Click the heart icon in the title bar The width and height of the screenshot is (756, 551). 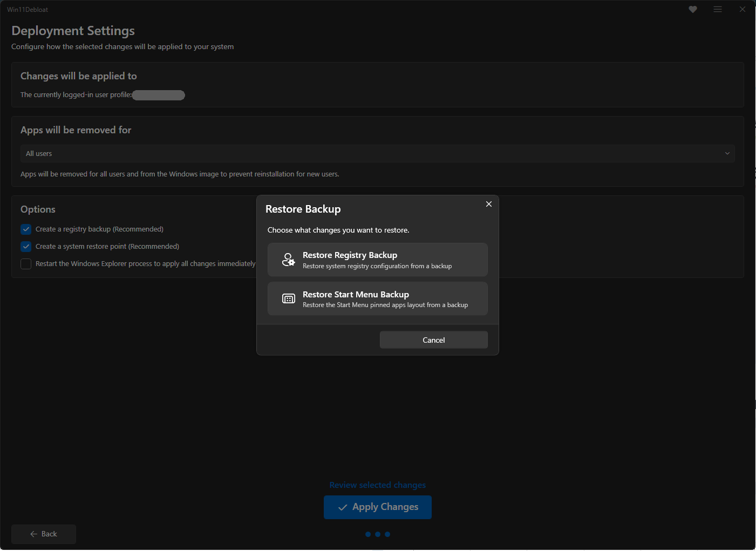(x=693, y=9)
